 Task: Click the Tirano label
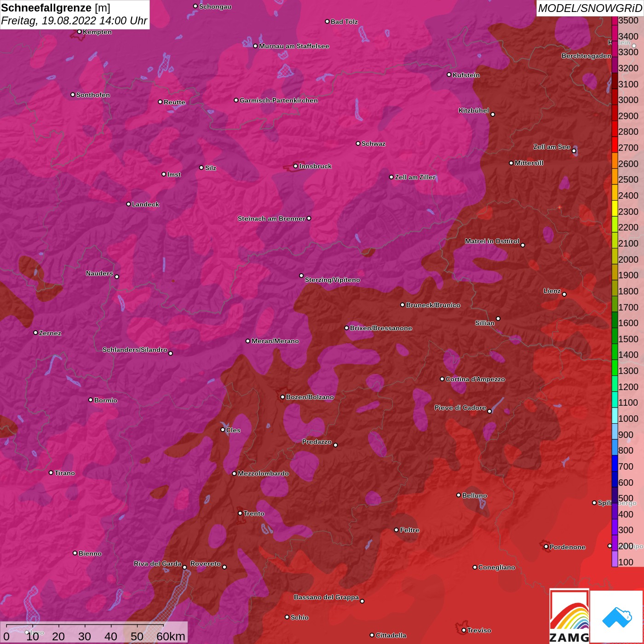(65, 473)
